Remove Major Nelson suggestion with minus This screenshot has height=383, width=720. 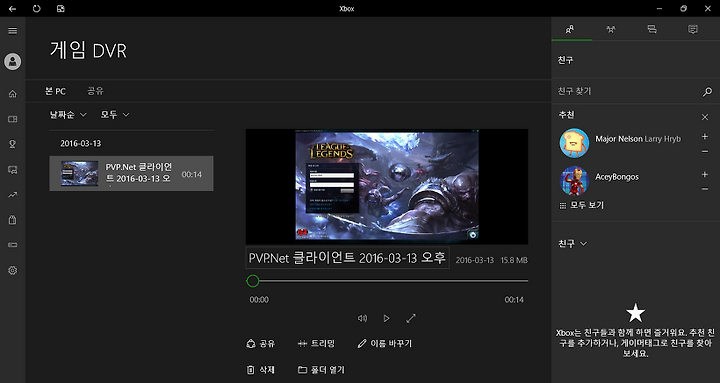705,152
